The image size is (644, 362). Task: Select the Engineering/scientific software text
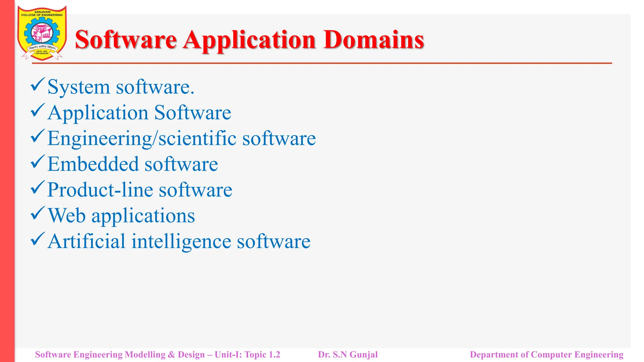[x=181, y=139]
